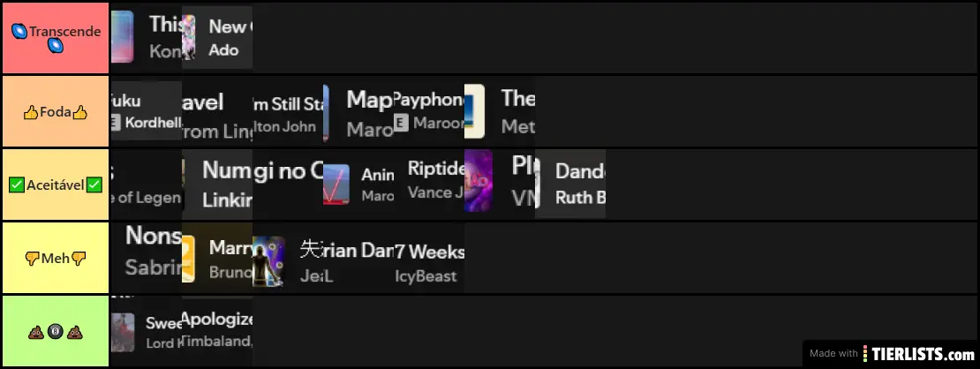Screen dimensions: 980x369
Task: Click the Kordhell song tile
Action: pos(146,112)
